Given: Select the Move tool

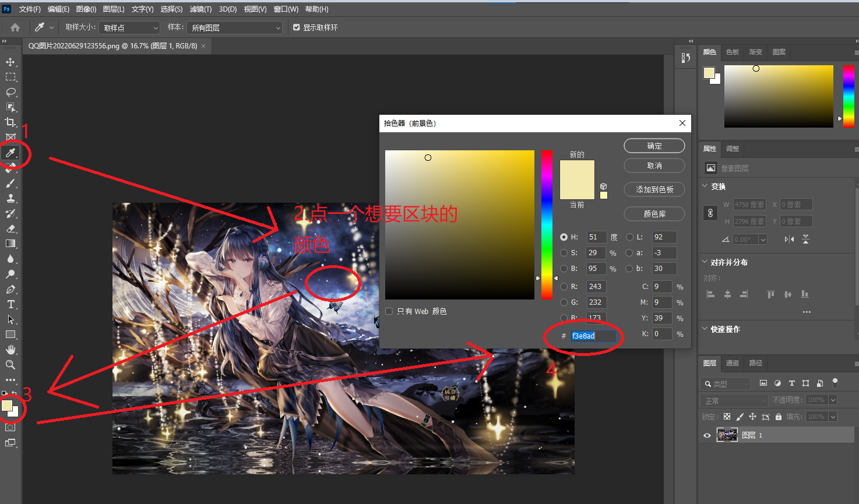Looking at the screenshot, I should (10, 62).
